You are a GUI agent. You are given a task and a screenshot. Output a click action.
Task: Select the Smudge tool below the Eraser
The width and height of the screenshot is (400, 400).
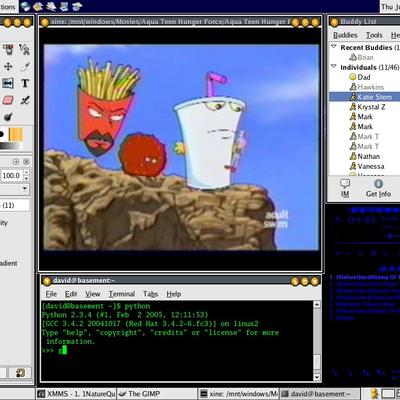[8, 117]
